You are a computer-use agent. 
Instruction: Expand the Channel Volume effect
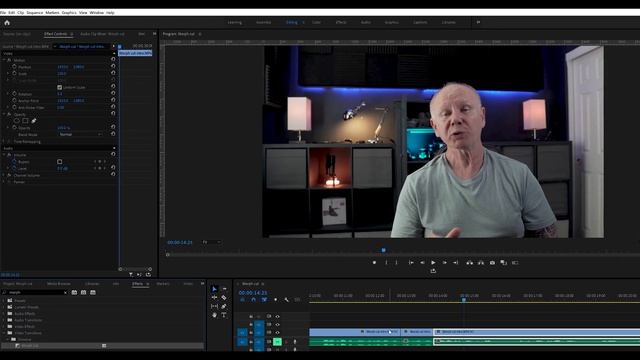click(4, 175)
